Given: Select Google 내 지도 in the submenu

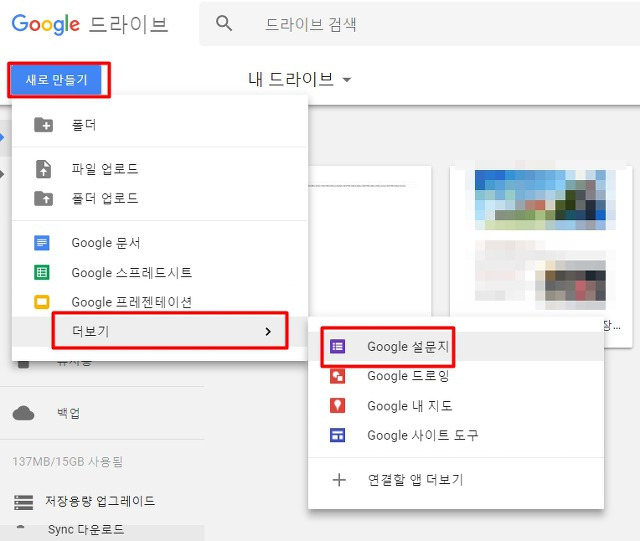Looking at the screenshot, I should pyautogui.click(x=456, y=406).
